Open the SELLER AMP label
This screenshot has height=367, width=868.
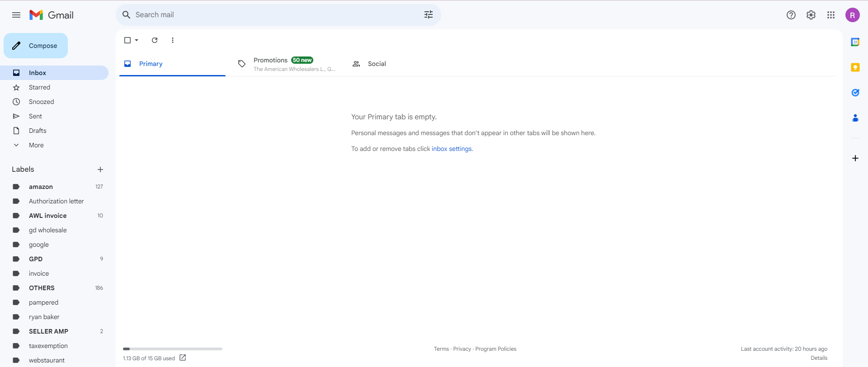point(54,331)
